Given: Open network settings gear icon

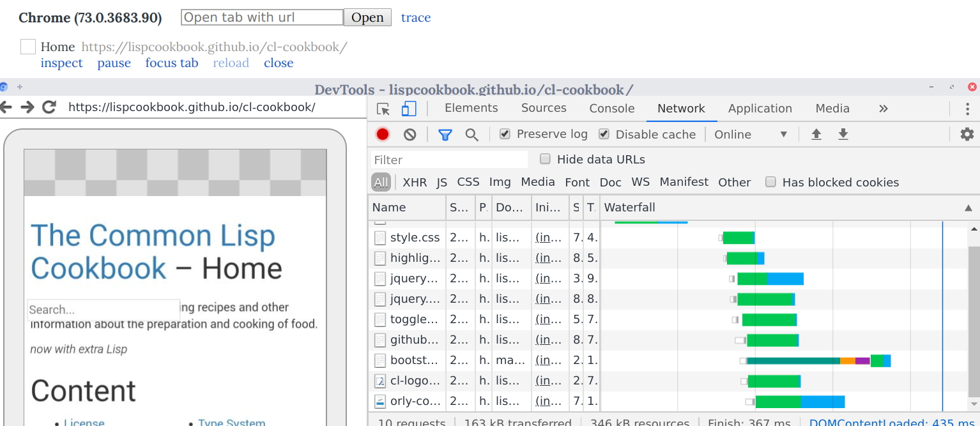Looking at the screenshot, I should coord(967,134).
